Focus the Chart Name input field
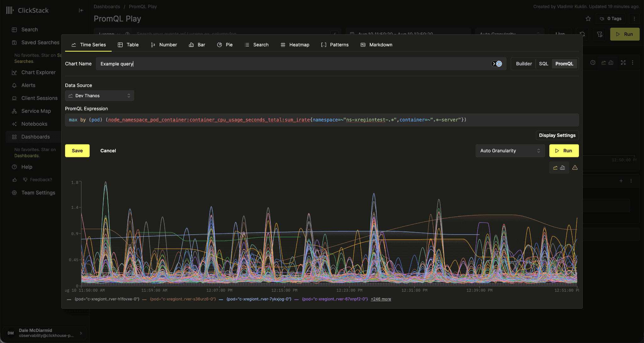The image size is (644, 343). tap(301, 64)
